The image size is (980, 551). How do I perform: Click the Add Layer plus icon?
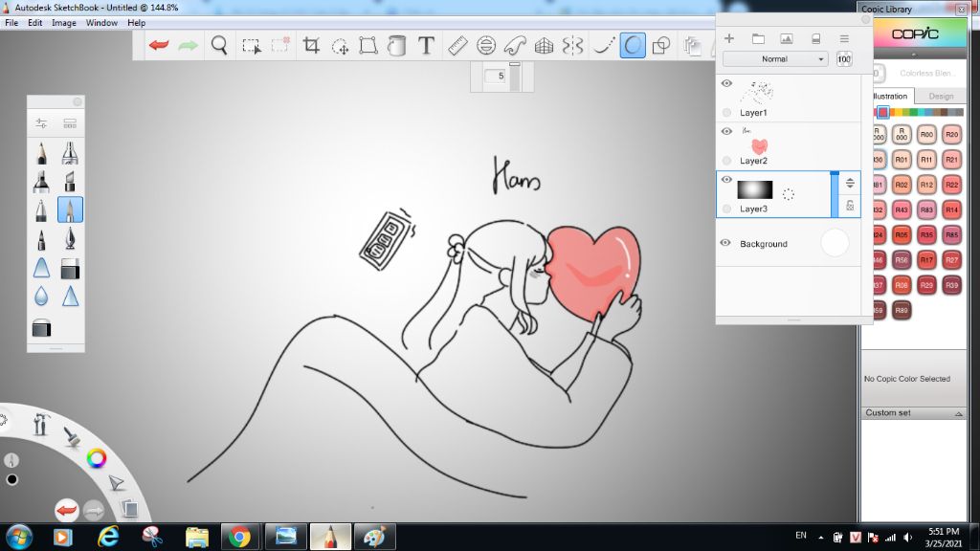728,38
